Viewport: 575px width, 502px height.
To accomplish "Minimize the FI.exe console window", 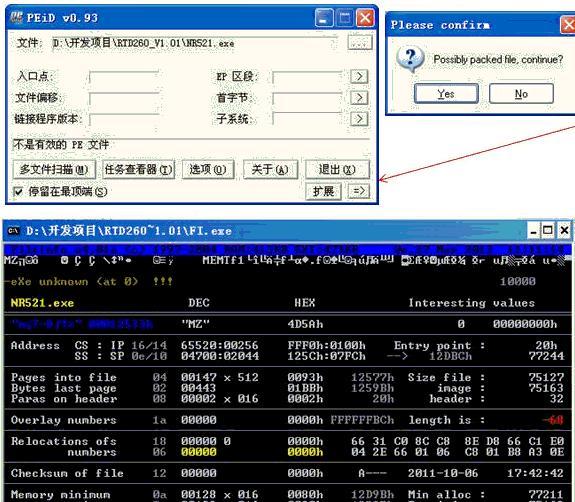I will point(533,231).
